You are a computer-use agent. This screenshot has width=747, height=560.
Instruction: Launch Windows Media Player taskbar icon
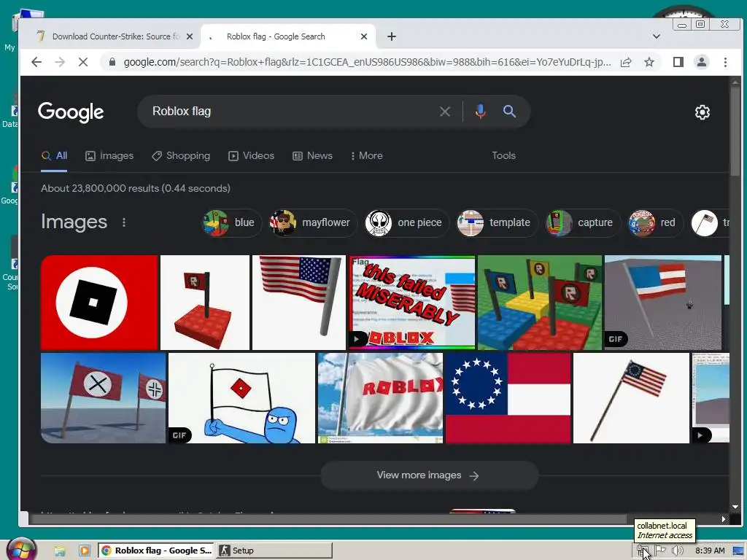click(x=85, y=551)
